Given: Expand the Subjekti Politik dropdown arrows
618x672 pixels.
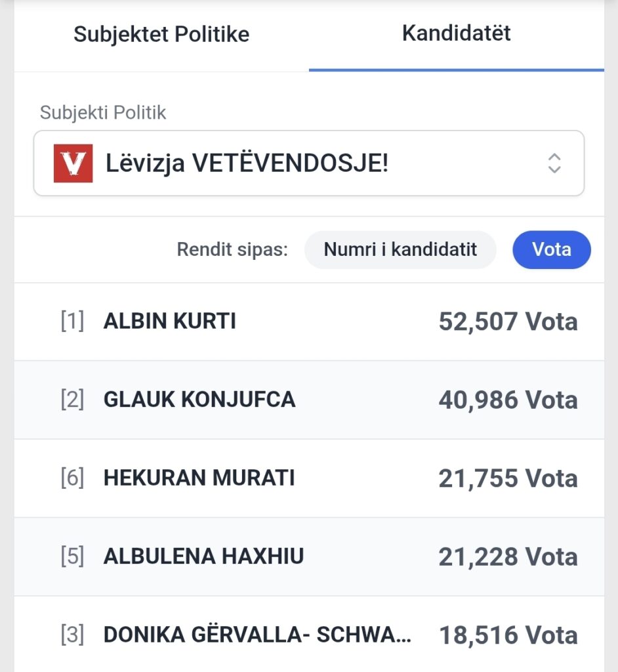Looking at the screenshot, I should coord(554,163).
